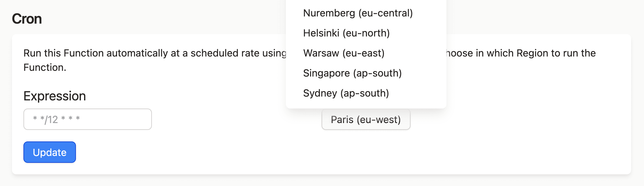Click the Cron section heading

tap(27, 19)
